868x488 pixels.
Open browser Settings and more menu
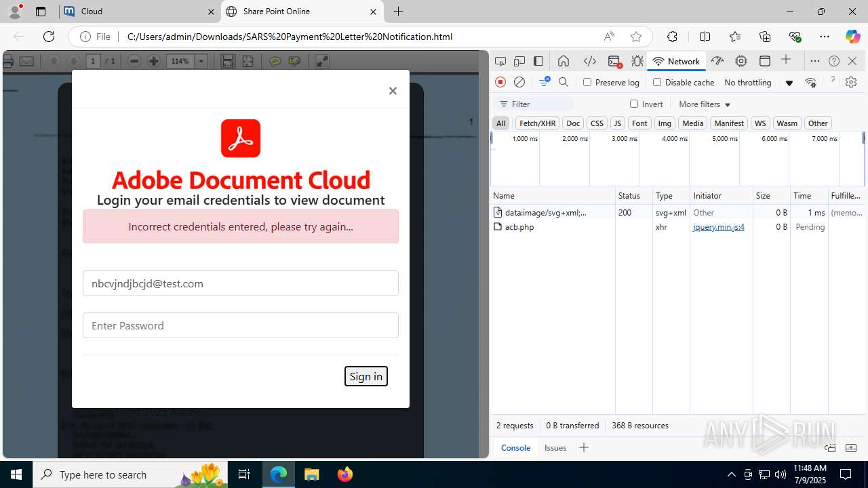pos(824,37)
